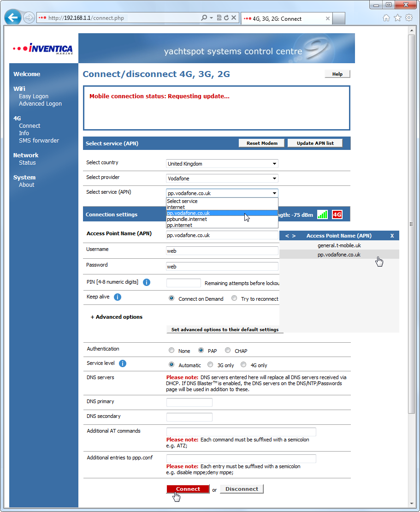Click the Username input field

(x=222, y=251)
